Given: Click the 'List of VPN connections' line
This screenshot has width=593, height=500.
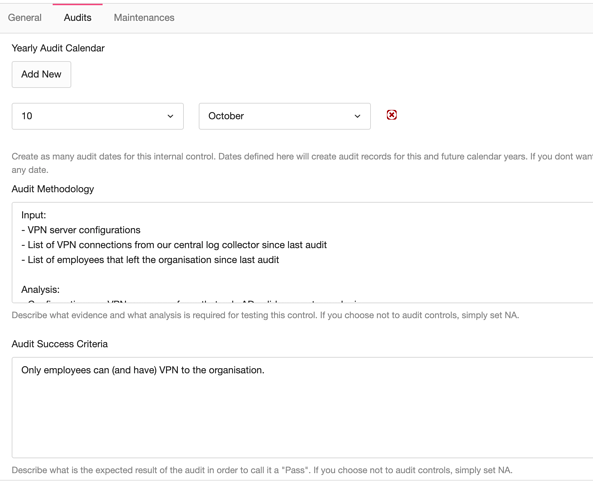Looking at the screenshot, I should pyautogui.click(x=174, y=245).
